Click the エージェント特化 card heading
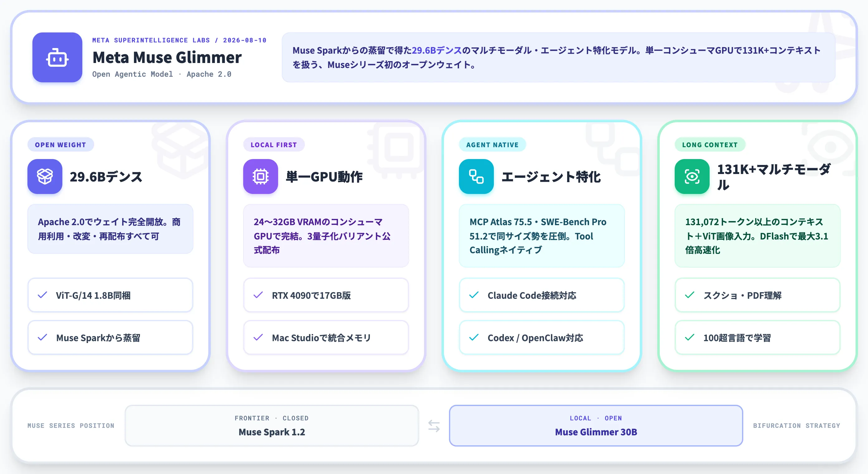 point(551,177)
